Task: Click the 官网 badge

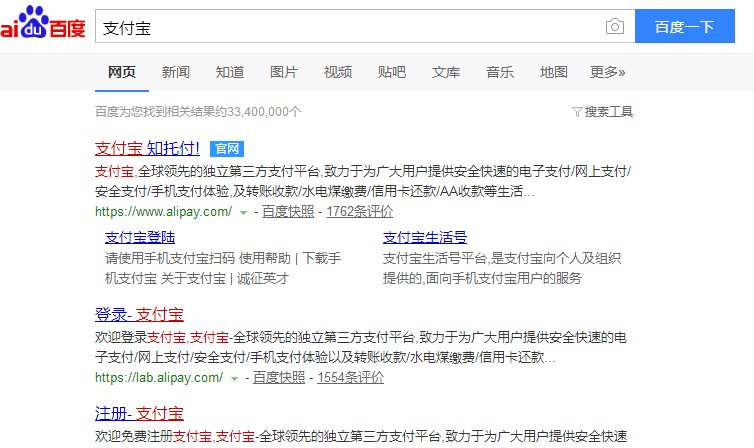Action: 227,149
